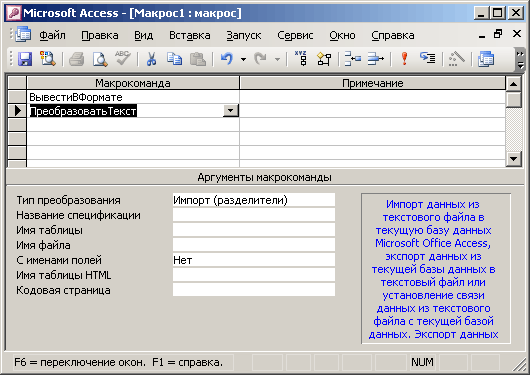Click the Paste clipboard icon

point(198,59)
